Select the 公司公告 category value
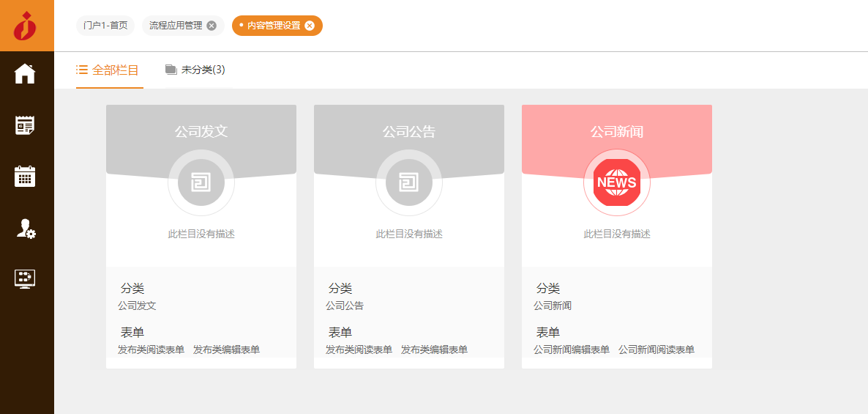 [x=344, y=306]
